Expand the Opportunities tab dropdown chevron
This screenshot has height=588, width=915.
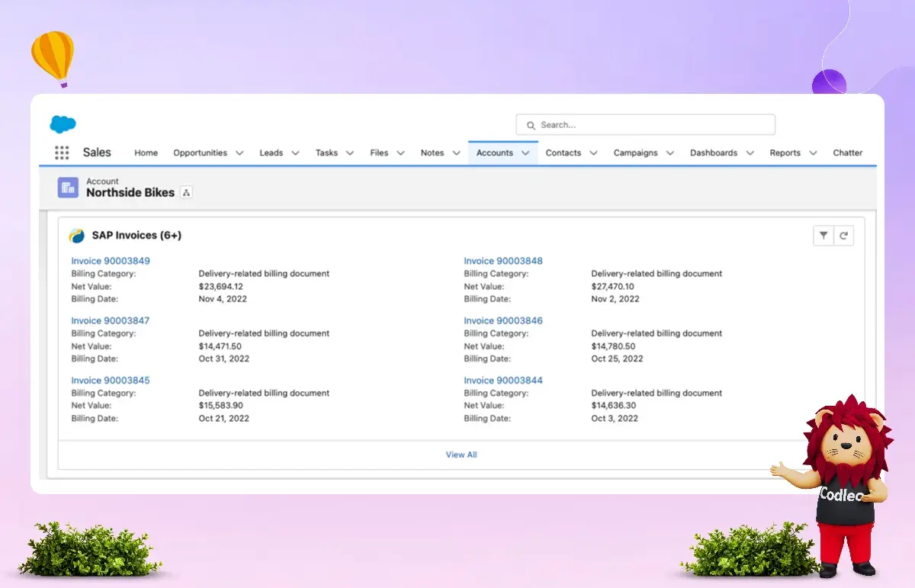[x=239, y=153]
